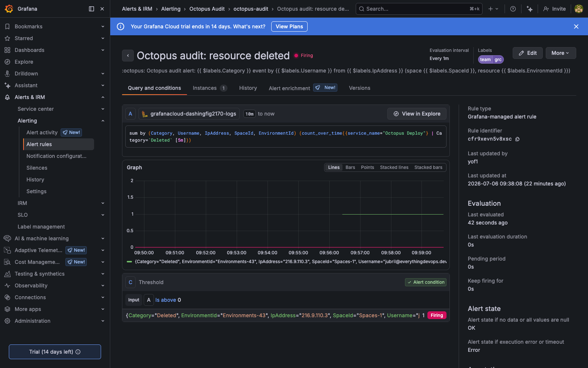
Task: Expand the SLO chevron
Action: coord(103,215)
